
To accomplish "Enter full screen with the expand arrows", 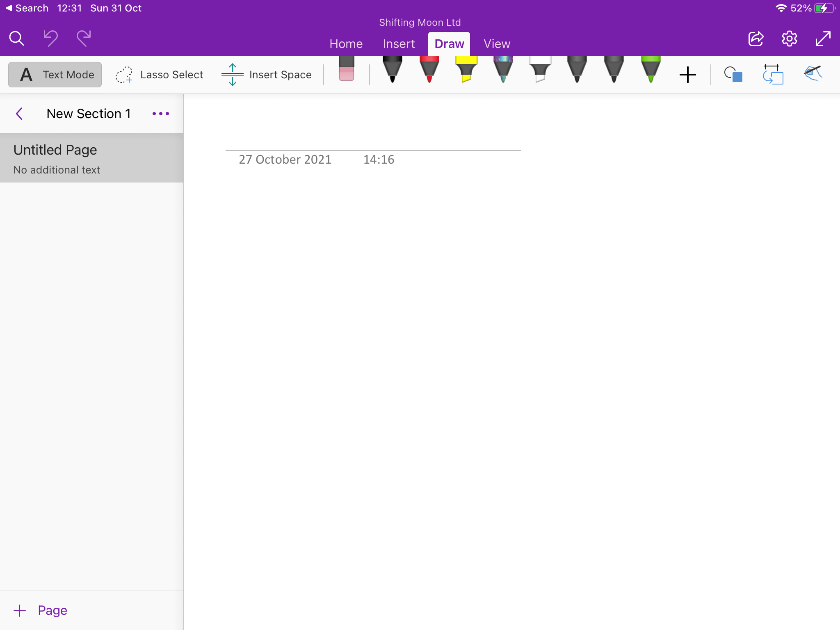I will (x=823, y=39).
